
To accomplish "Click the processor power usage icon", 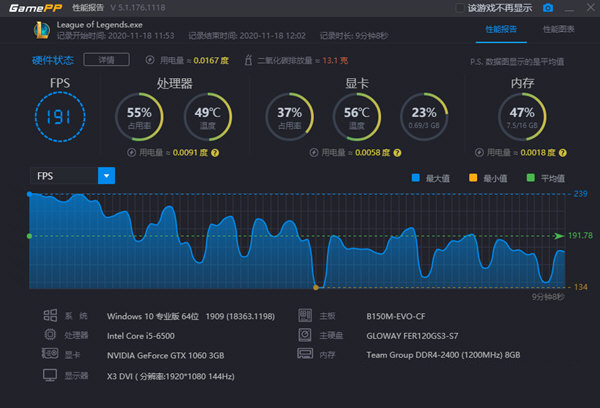I will pyautogui.click(x=132, y=153).
